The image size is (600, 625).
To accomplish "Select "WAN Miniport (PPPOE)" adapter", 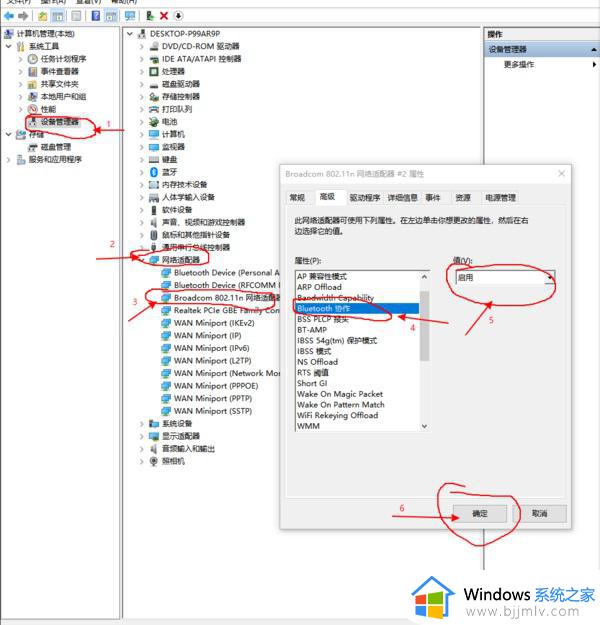I will coord(216,386).
